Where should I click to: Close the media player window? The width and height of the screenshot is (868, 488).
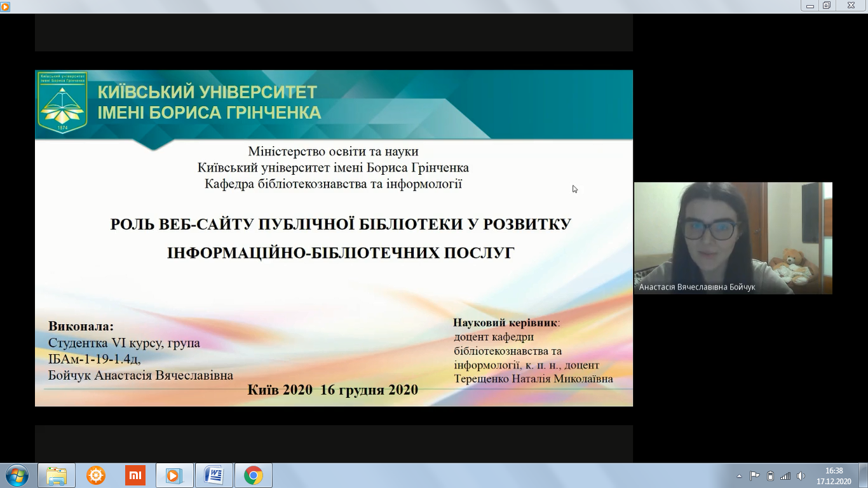[x=851, y=6]
